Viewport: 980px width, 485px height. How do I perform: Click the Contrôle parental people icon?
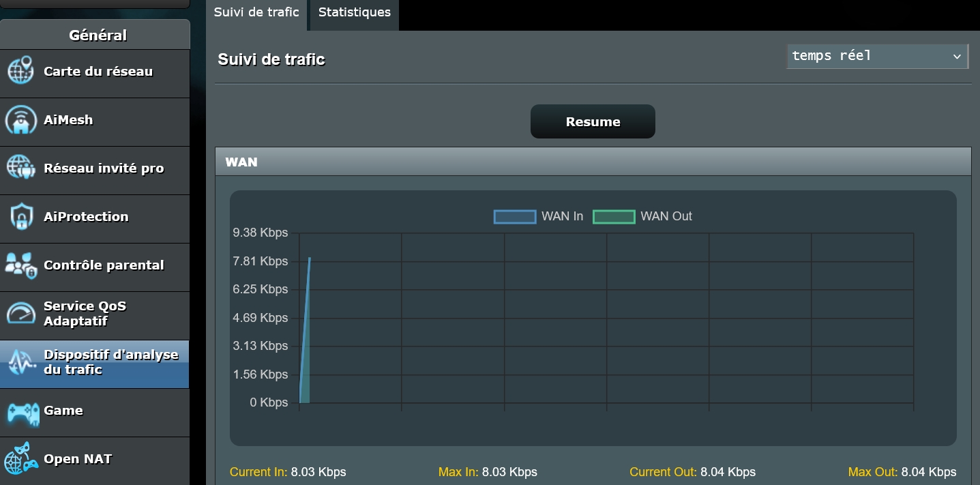(20, 265)
